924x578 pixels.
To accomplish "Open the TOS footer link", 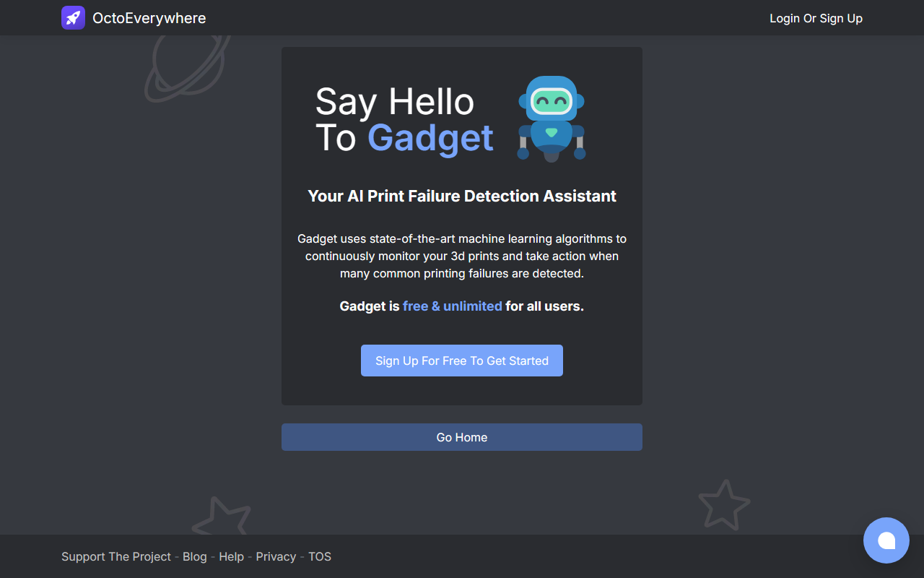I will point(320,556).
